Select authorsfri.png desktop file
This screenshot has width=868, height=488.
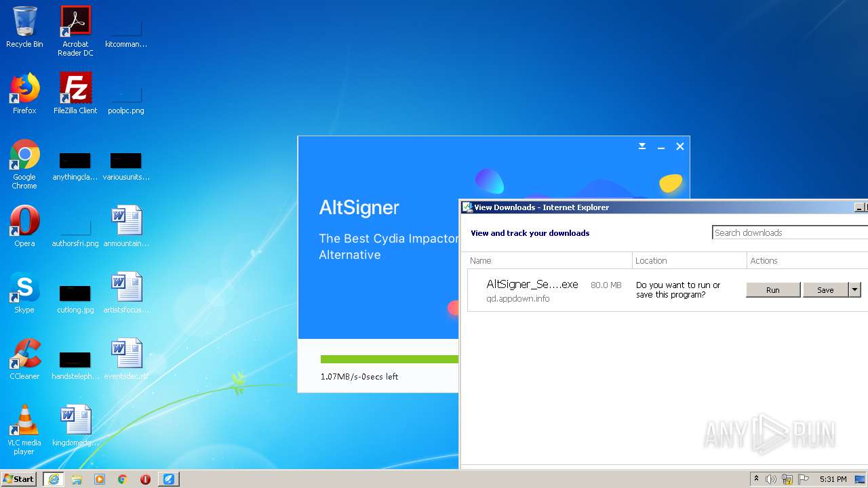(75, 232)
